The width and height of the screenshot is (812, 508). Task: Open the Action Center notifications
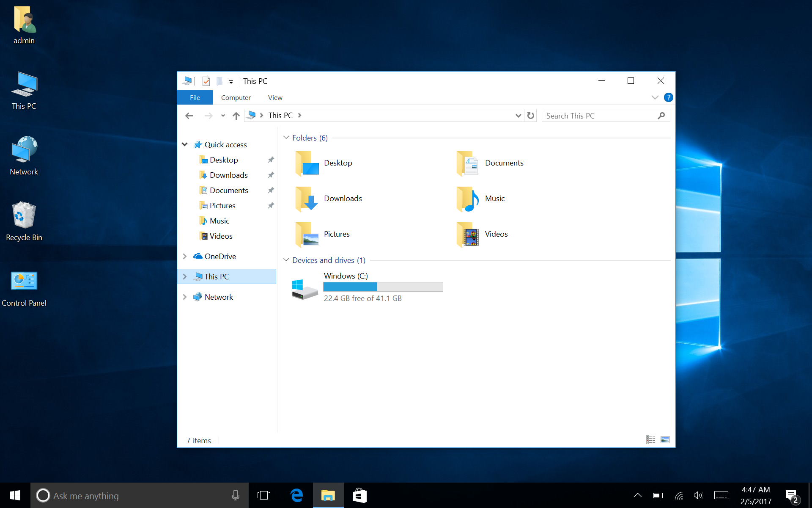click(x=792, y=496)
